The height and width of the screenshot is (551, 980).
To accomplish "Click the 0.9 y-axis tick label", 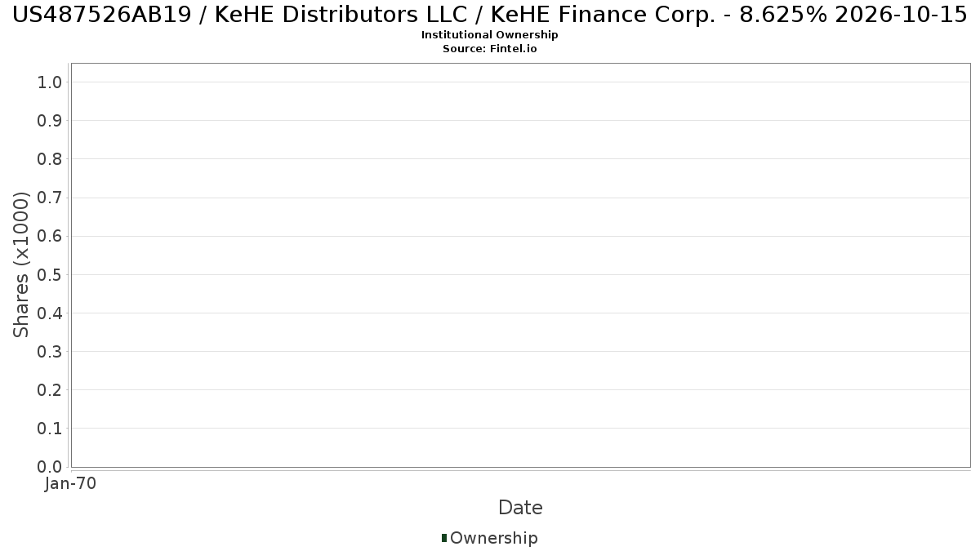I will click(x=50, y=121).
